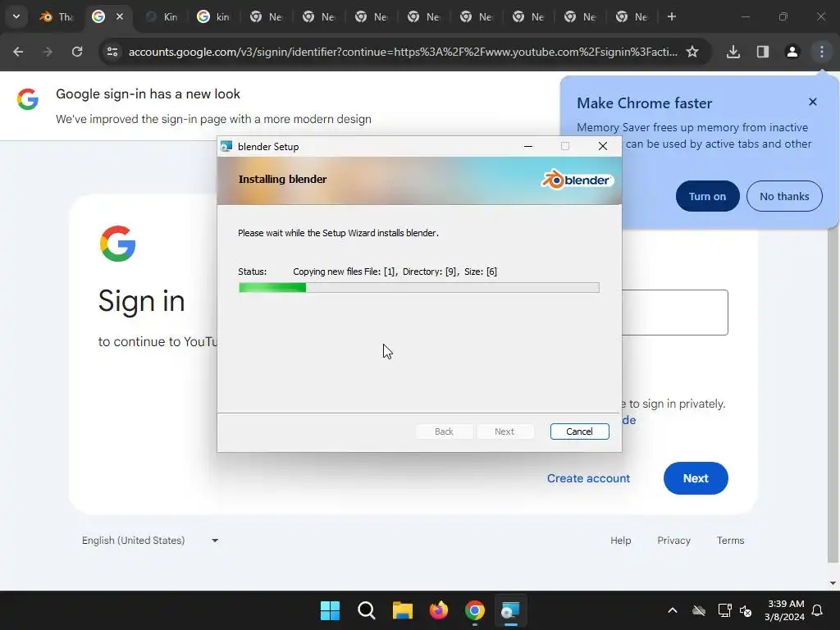Open the Windows Start menu
This screenshot has height=630, width=840.
coord(330,610)
